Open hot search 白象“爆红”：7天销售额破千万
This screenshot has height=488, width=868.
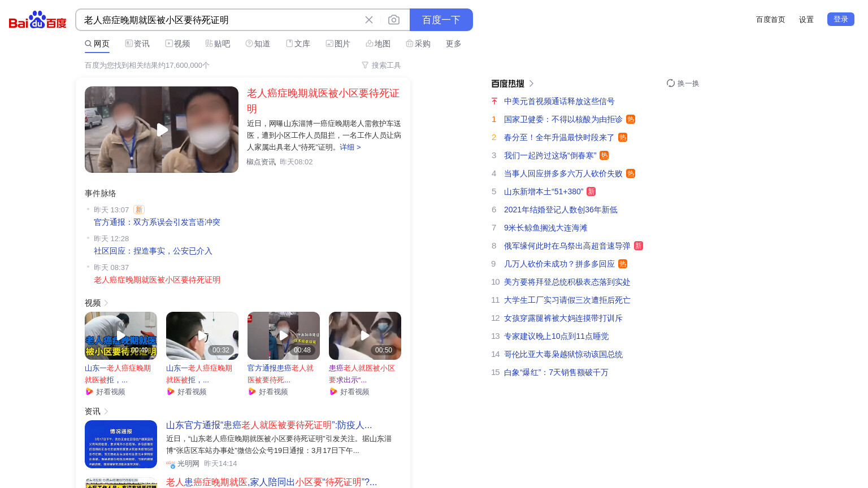[556, 372]
